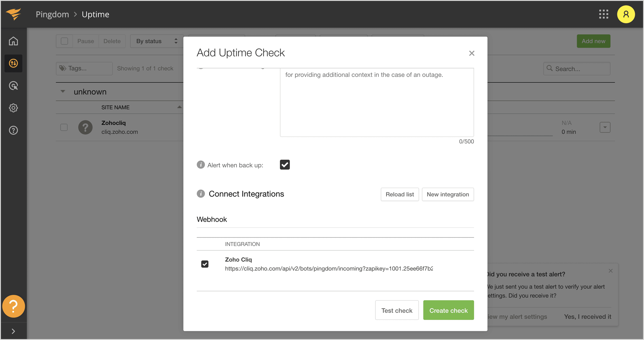Click the Zoho Cliq webhook URL
Viewport: 644px width, 340px height.
point(329,269)
